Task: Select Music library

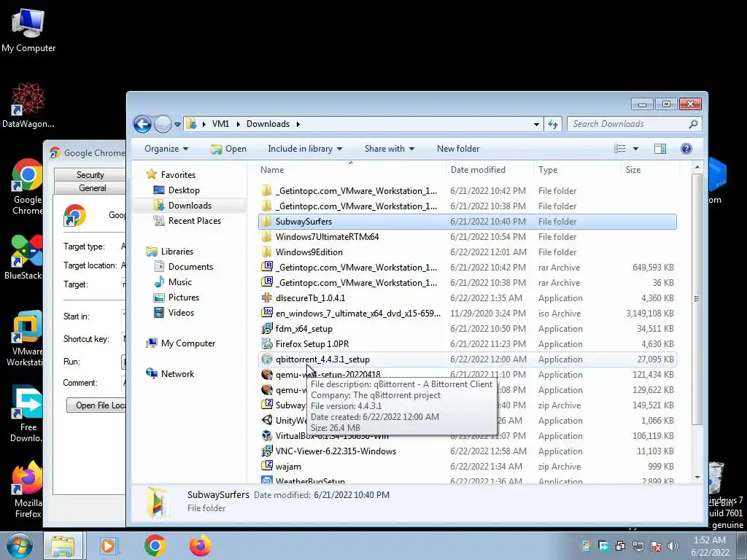Action: [179, 282]
